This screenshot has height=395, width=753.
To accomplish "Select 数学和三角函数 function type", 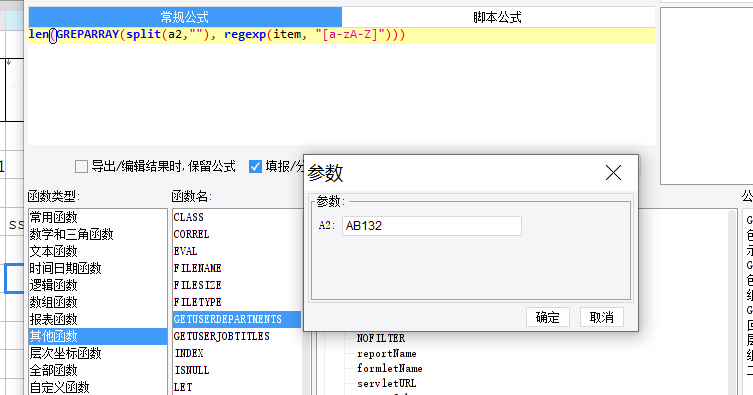I will pos(97,234).
